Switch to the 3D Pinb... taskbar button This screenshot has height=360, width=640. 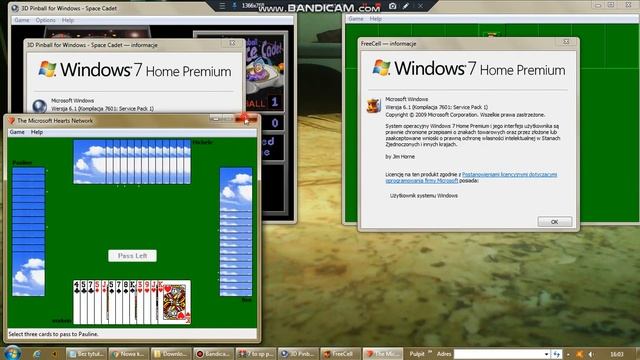tap(298, 354)
